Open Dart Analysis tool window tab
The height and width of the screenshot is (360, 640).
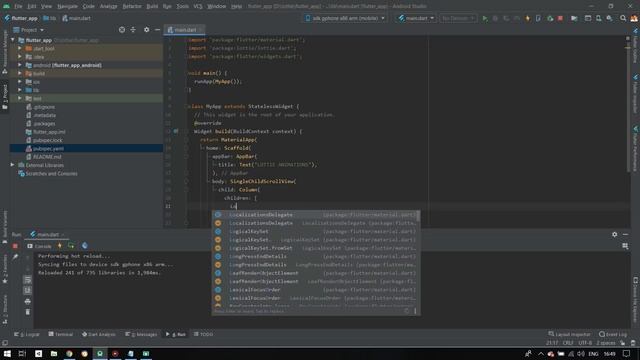click(98, 334)
